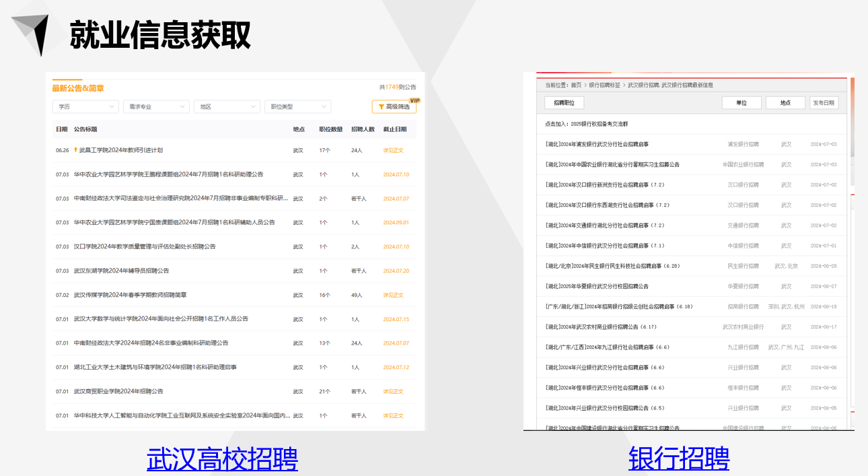
Task: Open the 地区 dropdown selector
Action: (x=227, y=107)
